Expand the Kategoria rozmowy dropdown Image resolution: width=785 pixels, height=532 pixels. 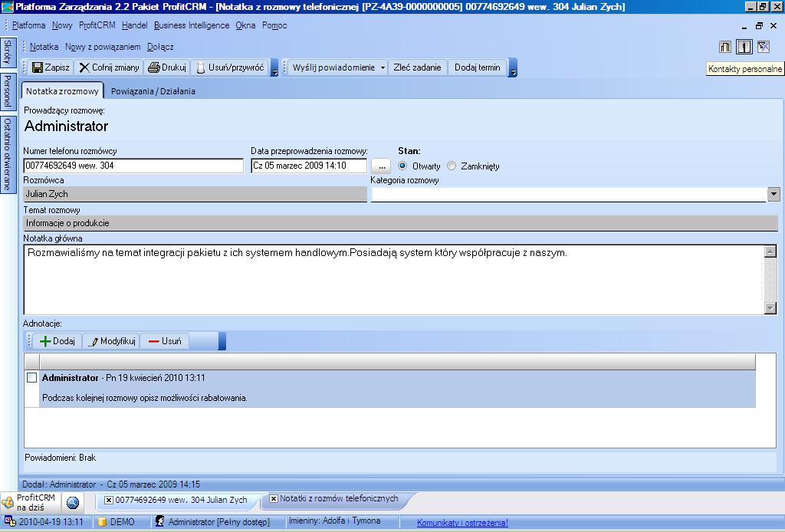(x=773, y=195)
